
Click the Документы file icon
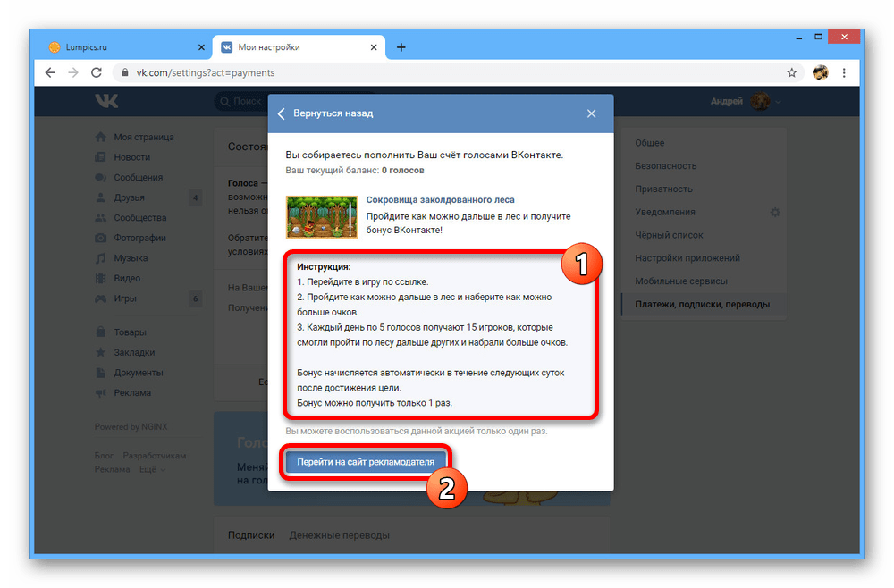coord(100,372)
